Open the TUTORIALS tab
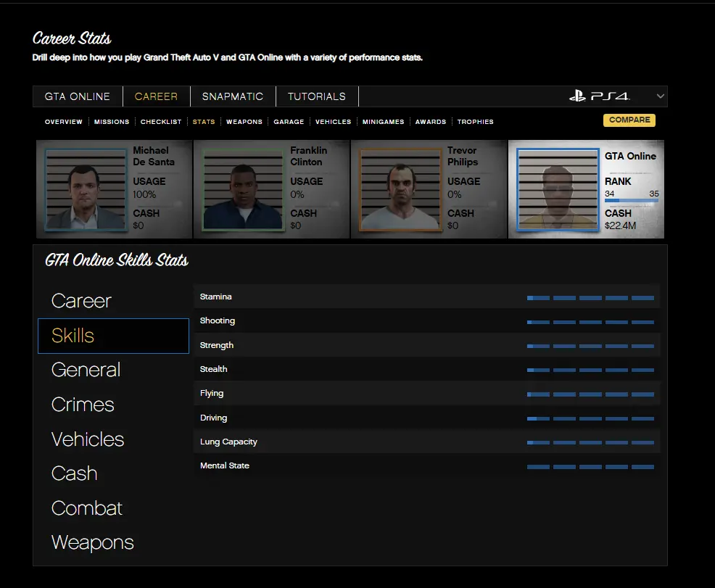This screenshot has width=715, height=588. (x=317, y=96)
